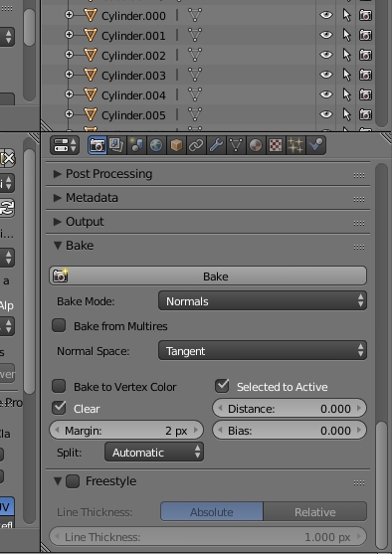
Task: Uncheck the Clear checkbox
Action: (x=59, y=408)
